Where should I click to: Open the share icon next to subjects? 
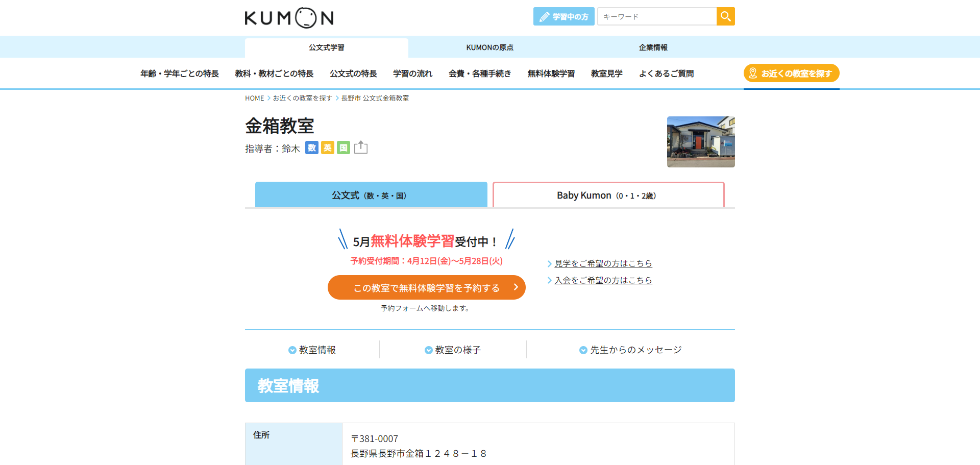pyautogui.click(x=361, y=147)
